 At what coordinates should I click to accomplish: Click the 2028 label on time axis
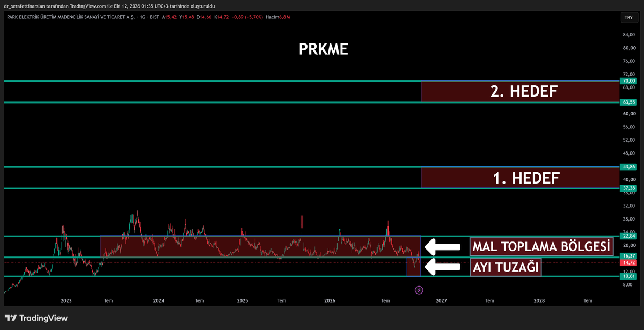(539, 301)
